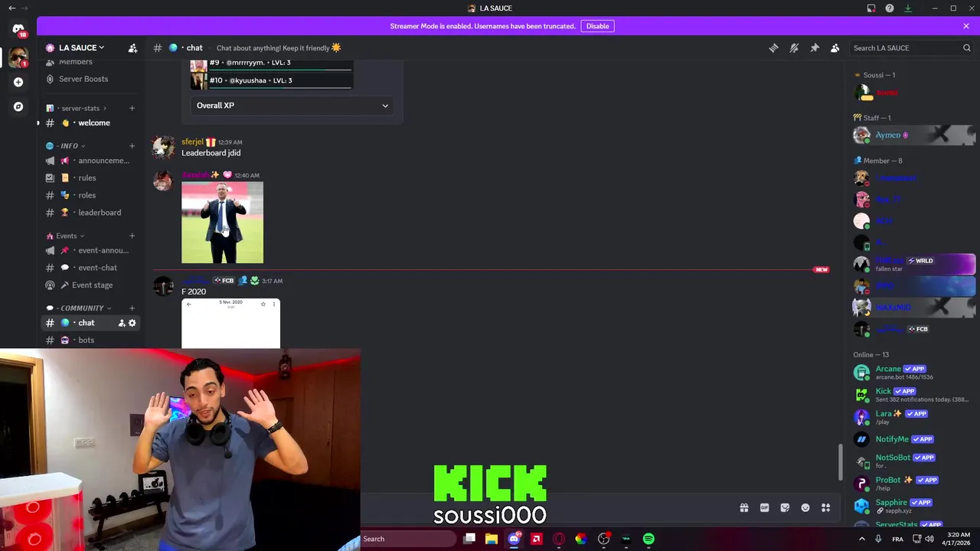The height and width of the screenshot is (551, 980).
Task: Click username sferjel in the chat
Action: (192, 142)
